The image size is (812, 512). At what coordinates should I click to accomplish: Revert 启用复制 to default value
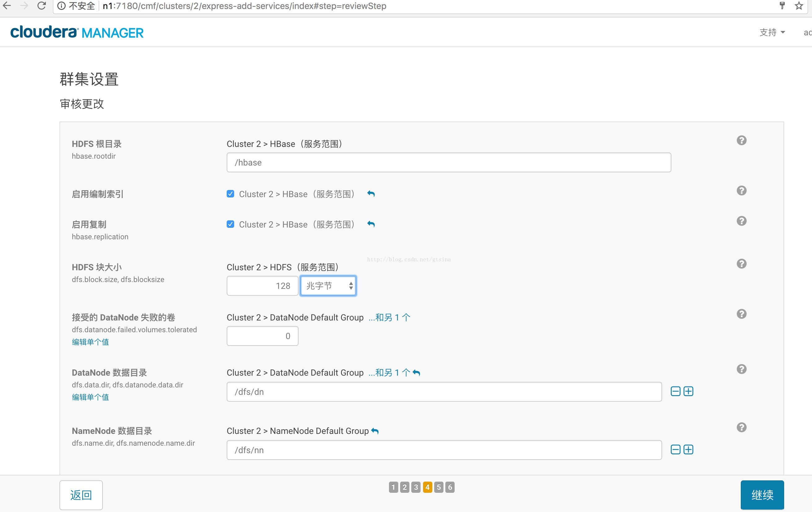(x=371, y=224)
